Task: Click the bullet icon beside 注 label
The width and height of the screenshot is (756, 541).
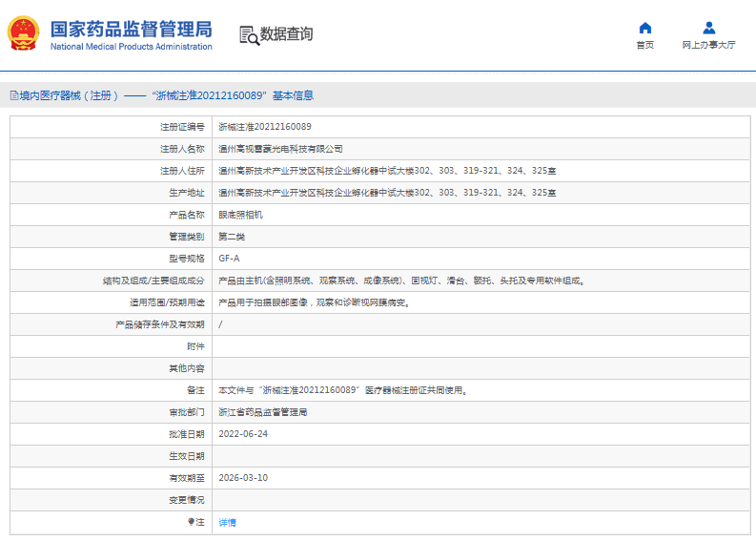Action: (191, 522)
